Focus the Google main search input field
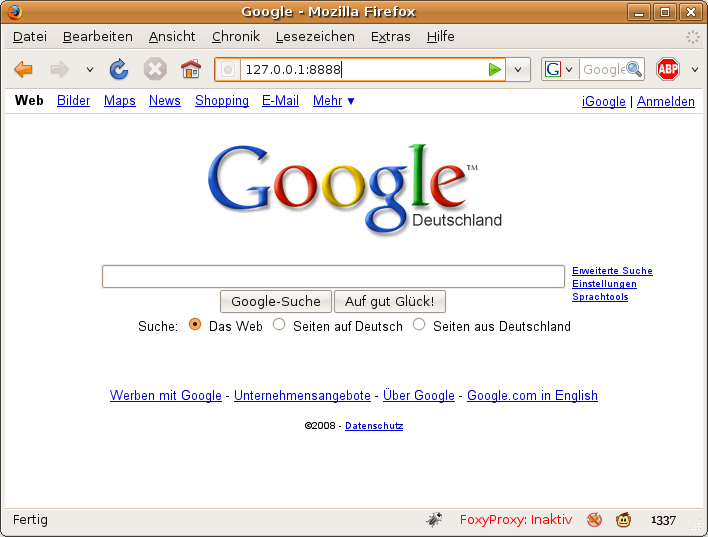 (x=333, y=276)
